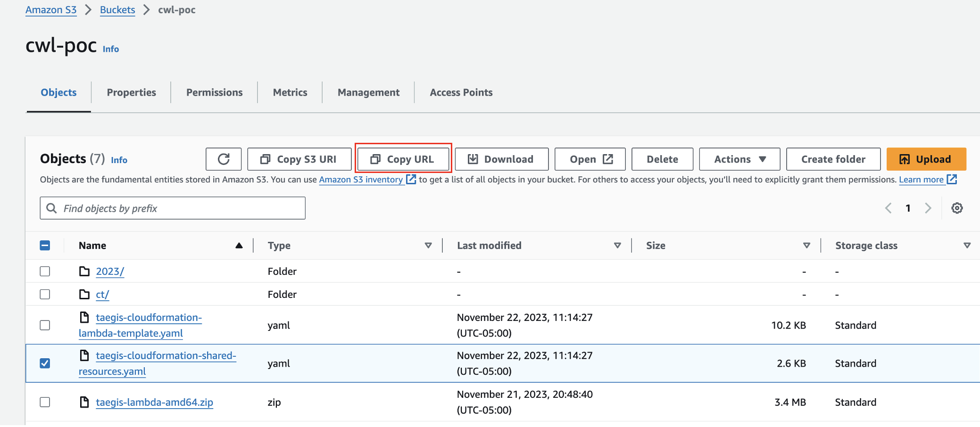Click Name column ascending sort arrow

coord(239,246)
